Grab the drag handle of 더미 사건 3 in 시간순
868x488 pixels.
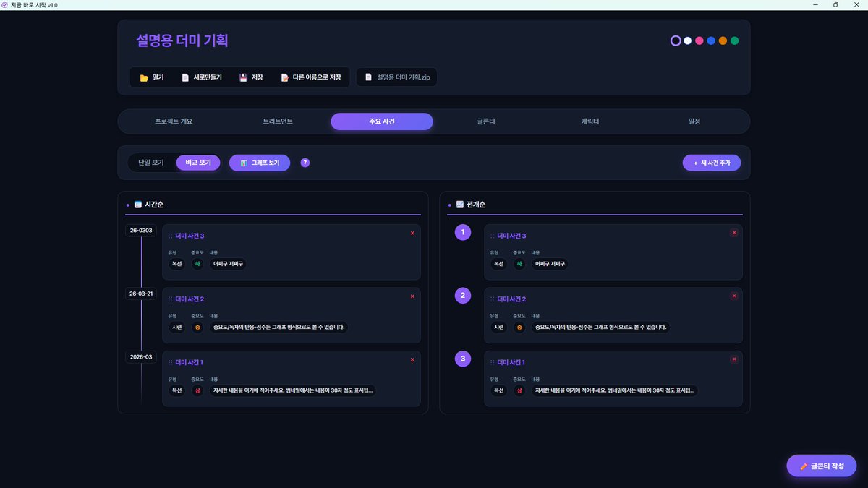point(171,236)
